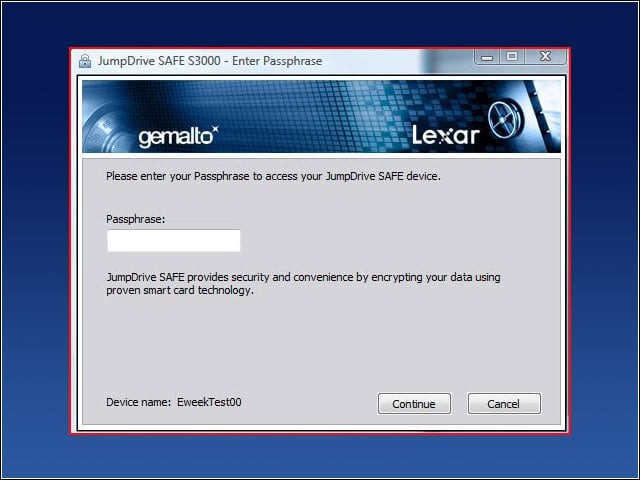The width and height of the screenshot is (640, 480).
Task: Cancel the passphrase dialog
Action: (x=504, y=404)
